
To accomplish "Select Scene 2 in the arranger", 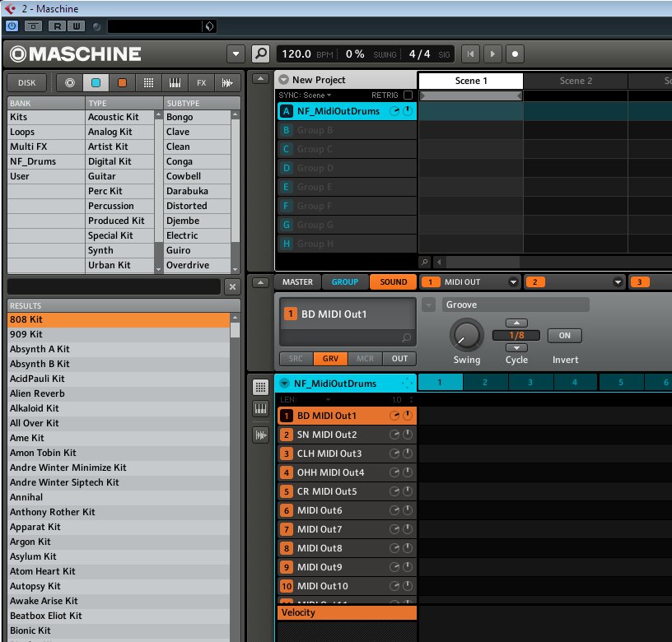I will pos(576,81).
